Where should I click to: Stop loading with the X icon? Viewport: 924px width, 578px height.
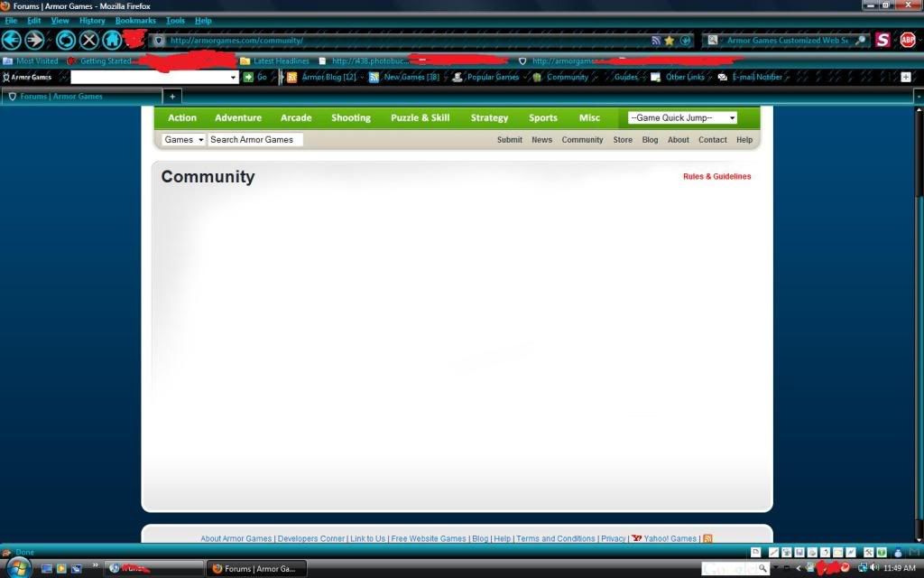click(x=89, y=40)
